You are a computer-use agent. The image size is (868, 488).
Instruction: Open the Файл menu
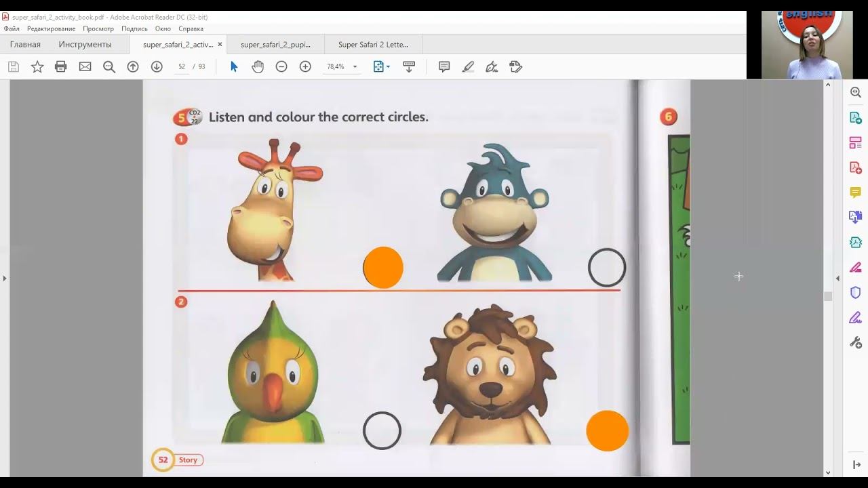pos(12,28)
